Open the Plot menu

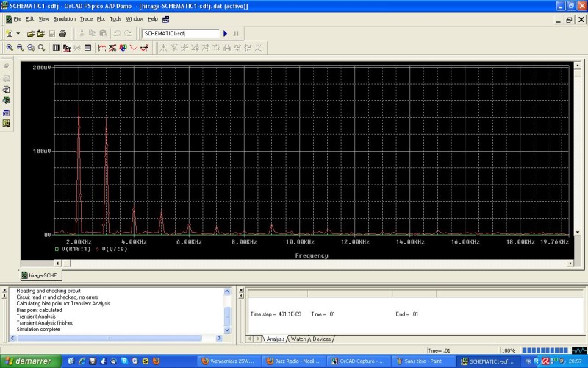(x=101, y=19)
